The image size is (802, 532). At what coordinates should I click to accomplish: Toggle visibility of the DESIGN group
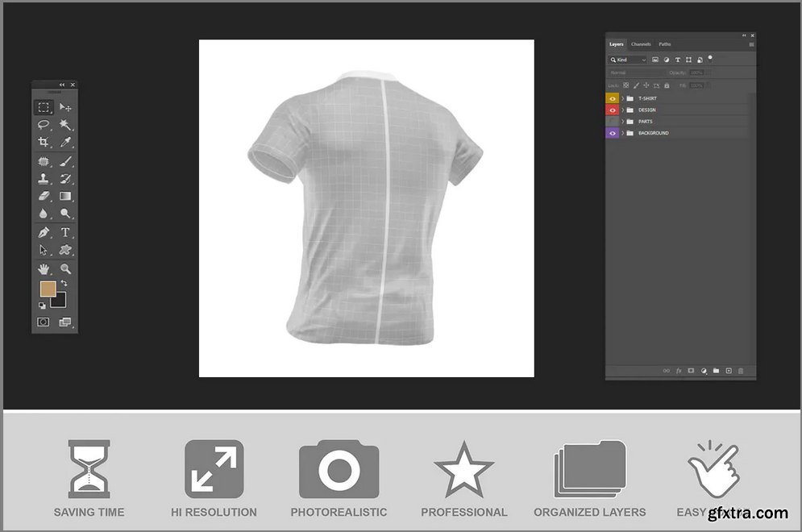point(613,110)
